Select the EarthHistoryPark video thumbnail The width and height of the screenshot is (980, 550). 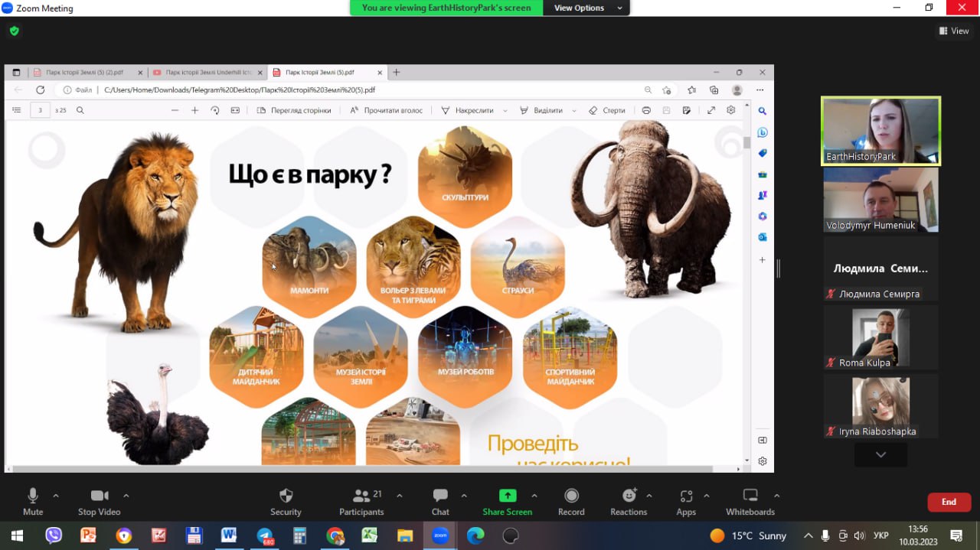[x=880, y=131]
